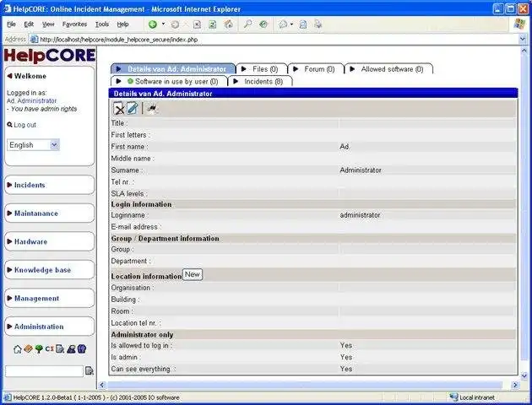Click the browser History icon
The image size is (532, 405).
(x=263, y=24)
